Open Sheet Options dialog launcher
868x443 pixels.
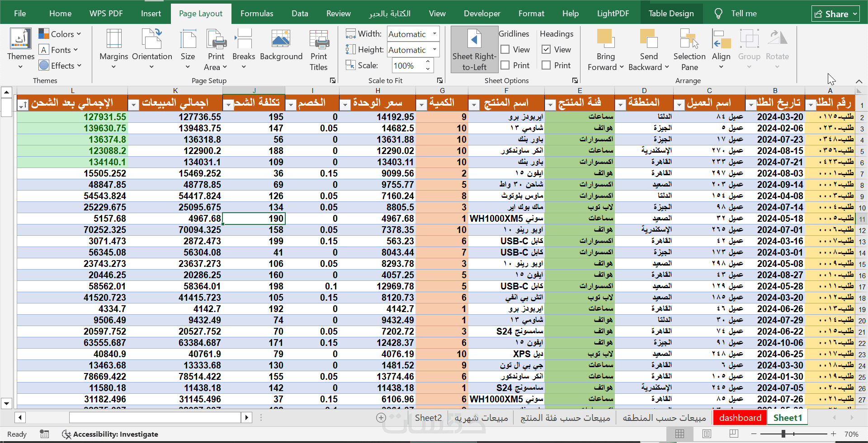575,80
